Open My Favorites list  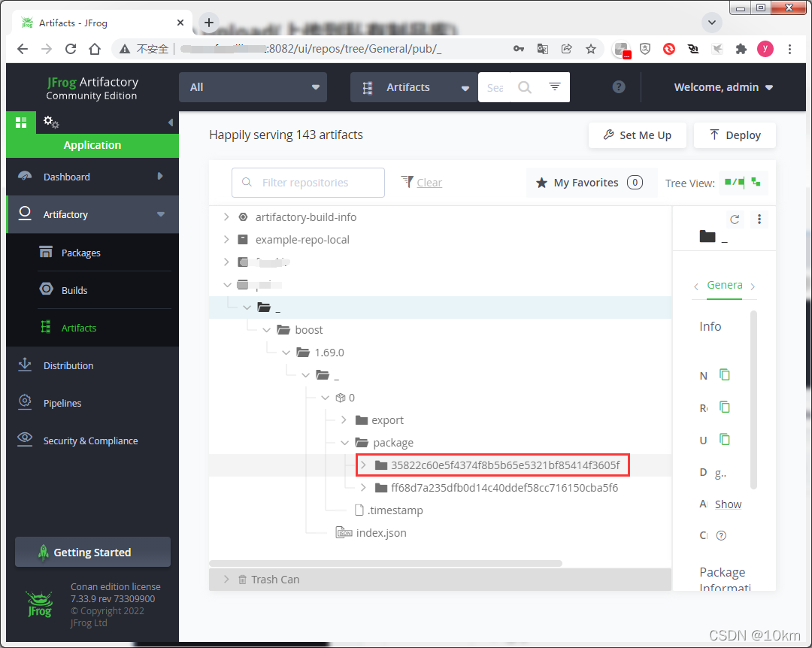tap(590, 183)
